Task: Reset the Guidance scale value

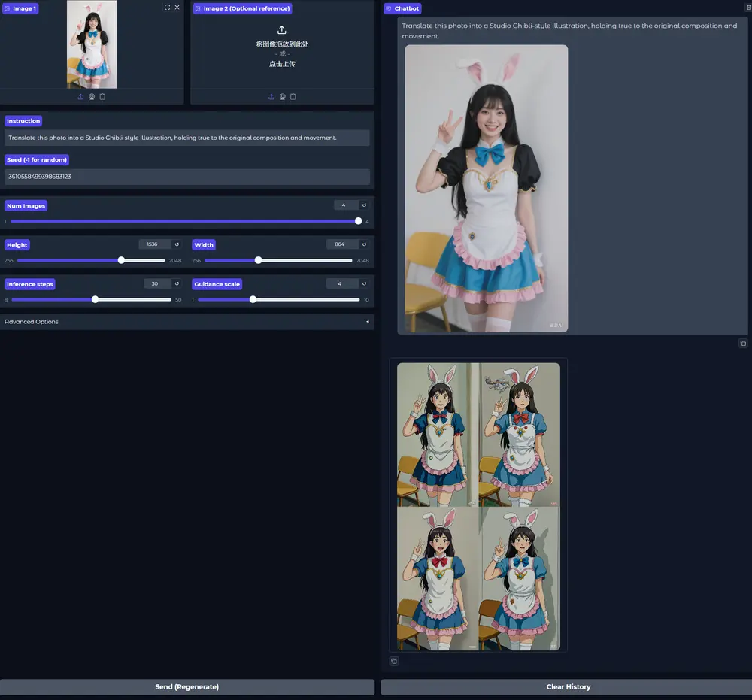Action: [x=364, y=284]
